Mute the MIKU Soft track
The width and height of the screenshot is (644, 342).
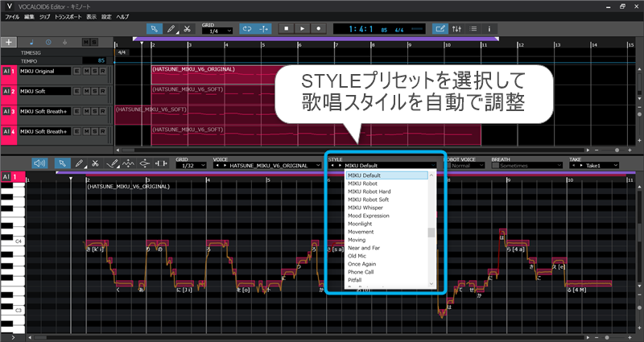87,91
